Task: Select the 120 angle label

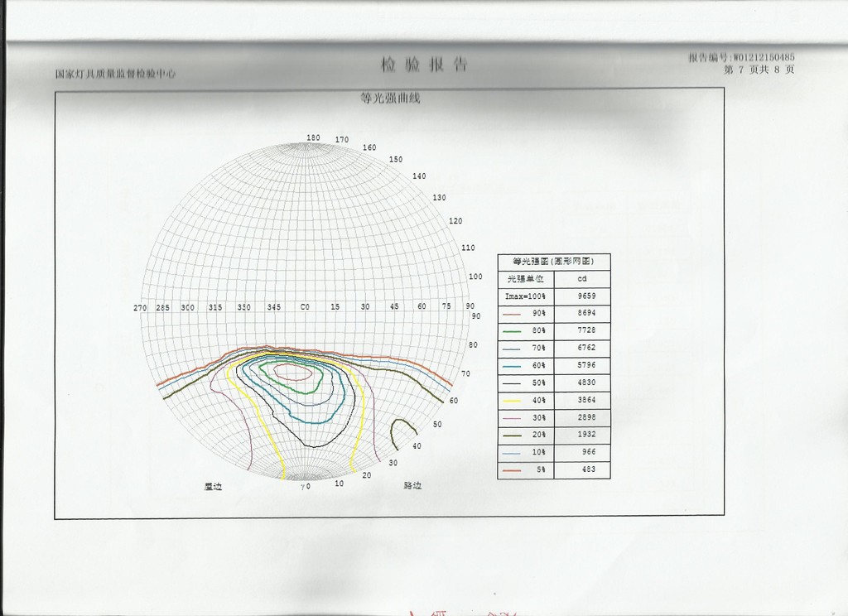Action: [x=455, y=221]
